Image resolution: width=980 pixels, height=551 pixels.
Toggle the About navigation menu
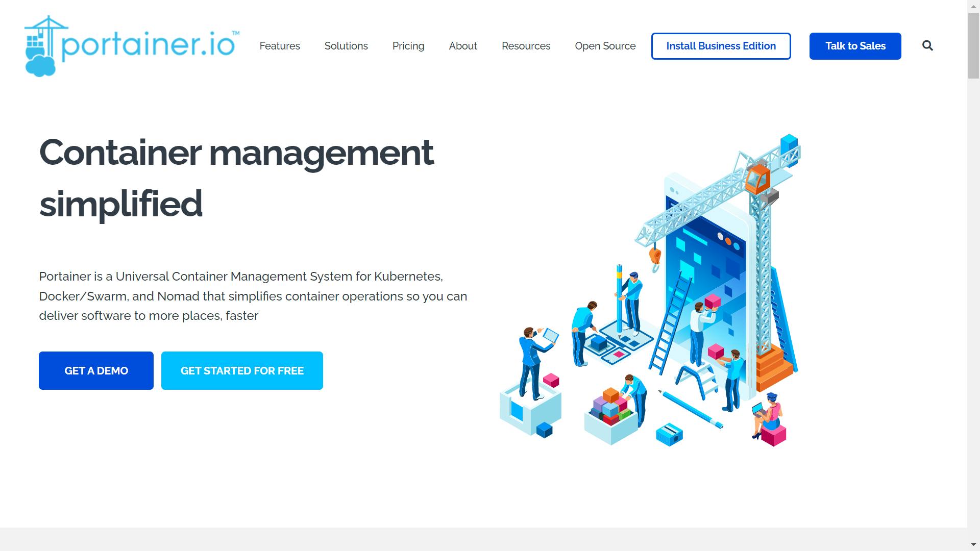[463, 46]
